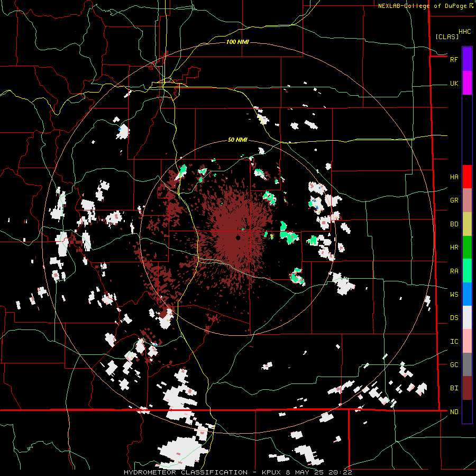Select the GR legend color block
Image resolution: width=476 pixels, height=476 pixels.
(467, 200)
